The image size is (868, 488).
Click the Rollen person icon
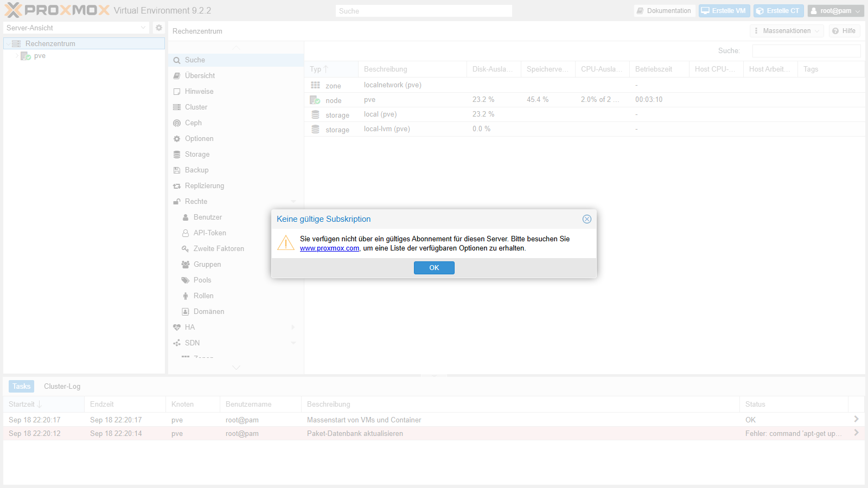point(186,296)
